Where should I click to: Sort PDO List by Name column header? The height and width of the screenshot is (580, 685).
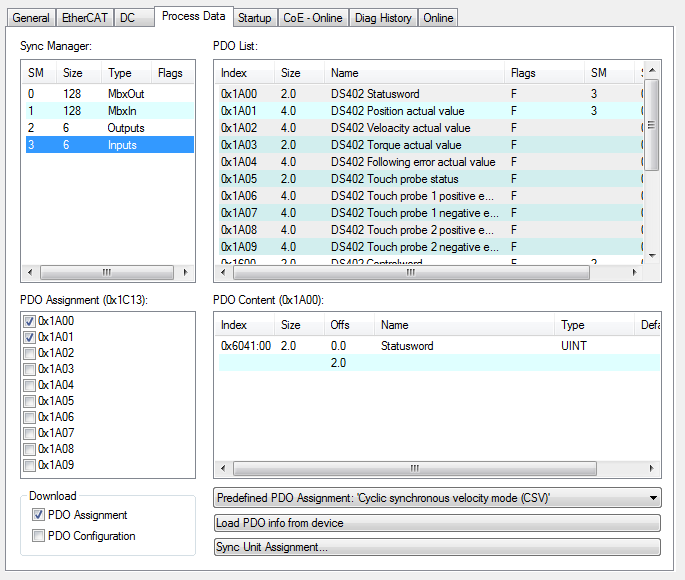tap(414, 73)
